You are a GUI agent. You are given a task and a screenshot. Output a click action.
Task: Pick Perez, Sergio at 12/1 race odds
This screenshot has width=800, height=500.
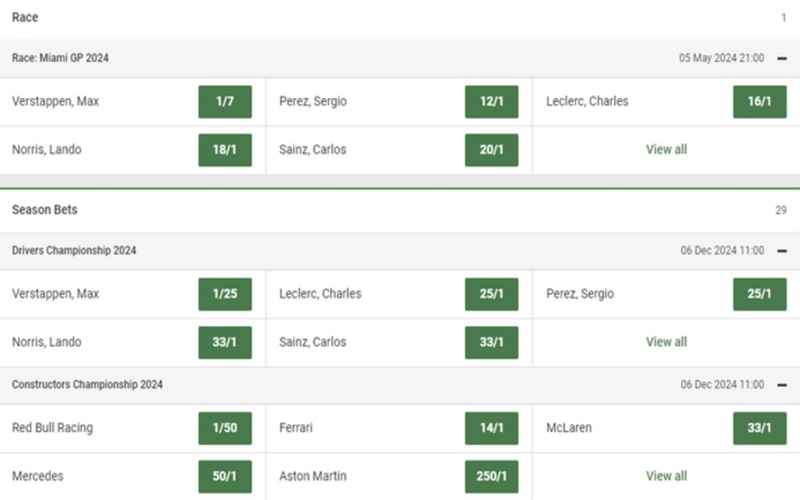(x=491, y=102)
